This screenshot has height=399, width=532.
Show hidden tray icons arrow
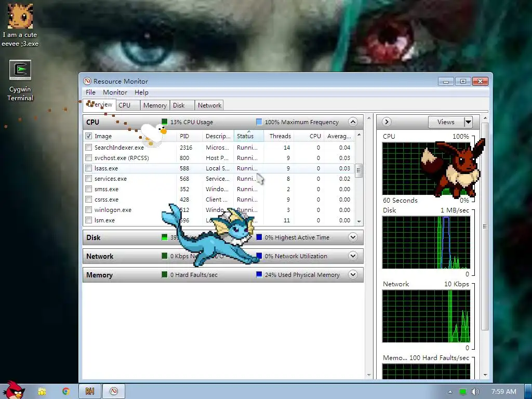point(450,392)
